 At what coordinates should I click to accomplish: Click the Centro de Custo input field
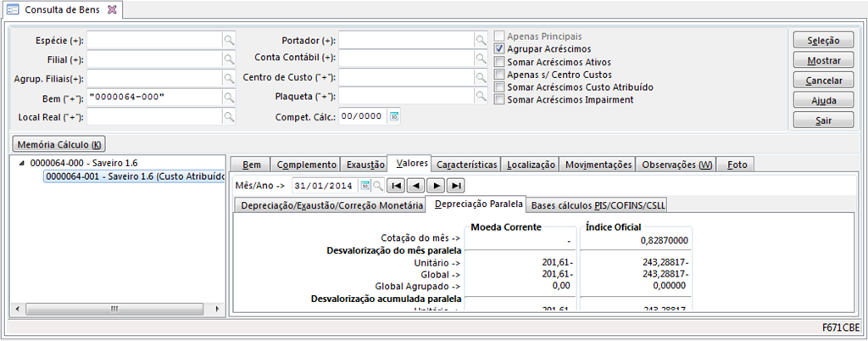tap(407, 76)
